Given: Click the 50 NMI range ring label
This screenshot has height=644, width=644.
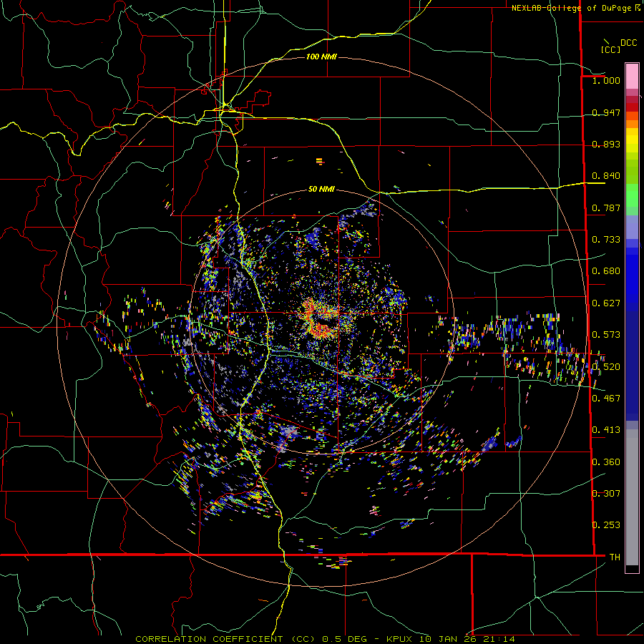Looking at the screenshot, I should pos(321,189).
